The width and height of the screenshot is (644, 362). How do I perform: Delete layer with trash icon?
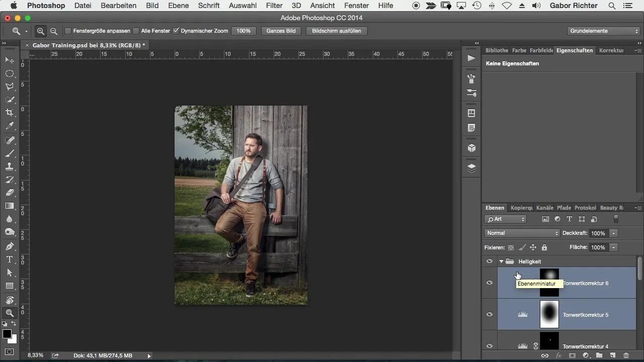click(626, 355)
